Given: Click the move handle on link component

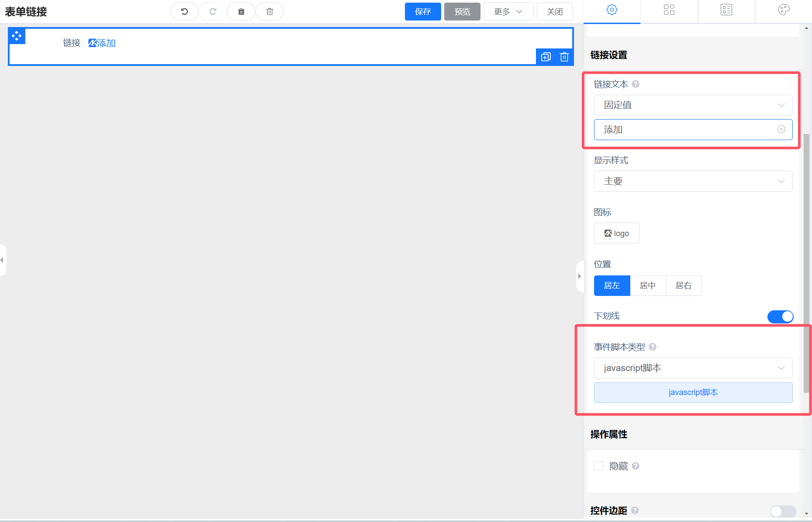Looking at the screenshot, I should (17, 36).
